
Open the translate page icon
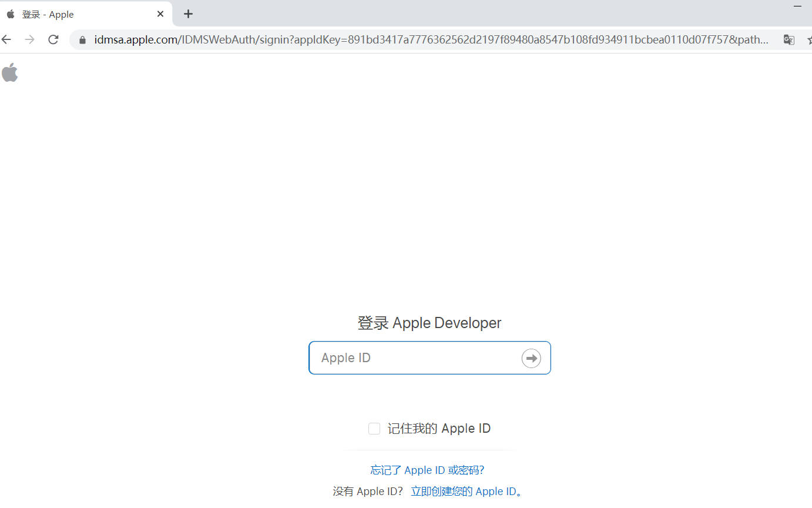pos(789,39)
